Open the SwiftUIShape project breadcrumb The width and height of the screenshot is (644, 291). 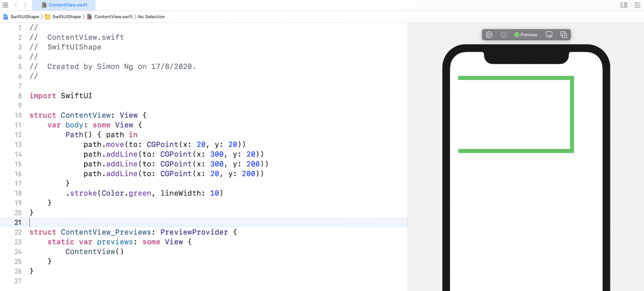coord(21,17)
